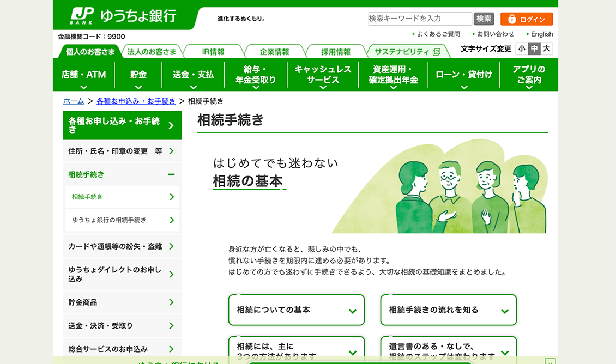Switch to the 企業情報 tab

click(274, 52)
